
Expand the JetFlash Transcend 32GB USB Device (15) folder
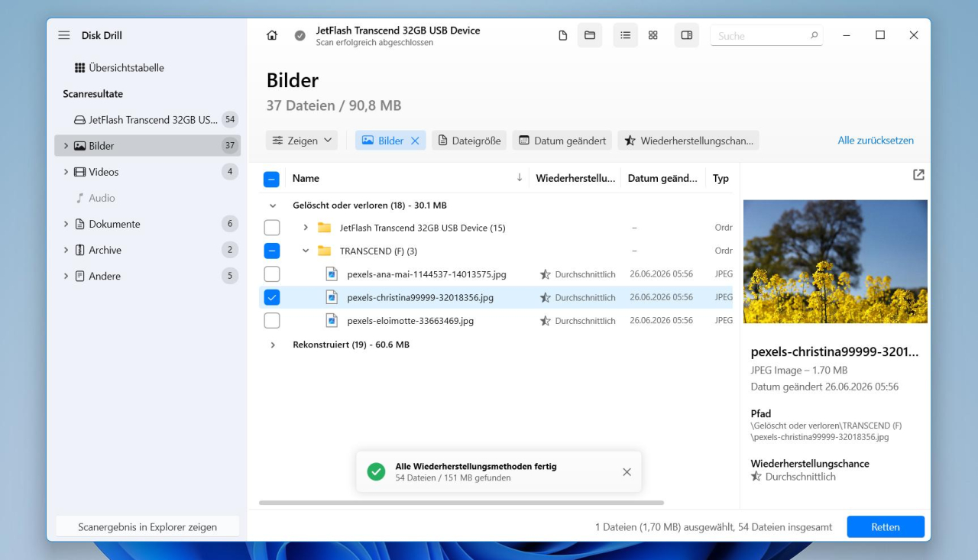(x=306, y=228)
